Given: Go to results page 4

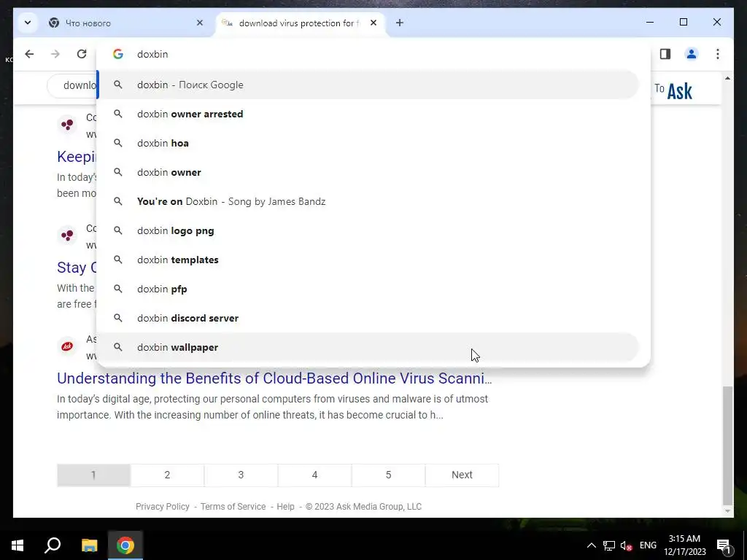Looking at the screenshot, I should click(315, 475).
